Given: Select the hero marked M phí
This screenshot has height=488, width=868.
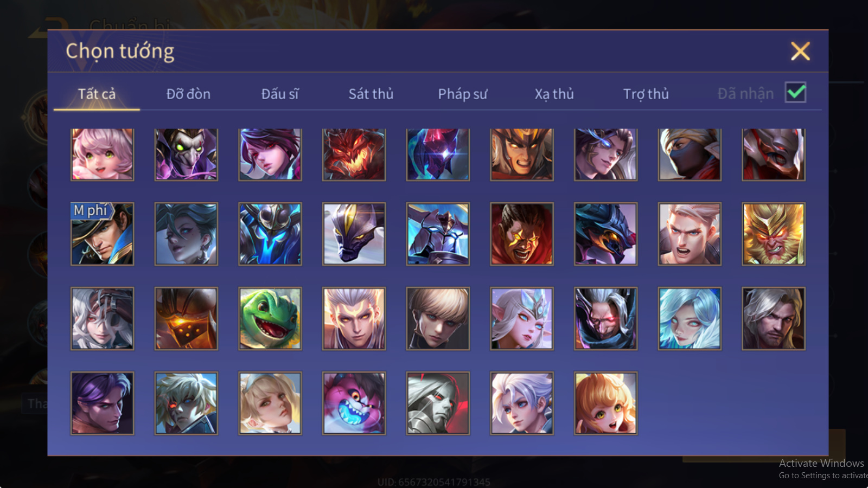Looking at the screenshot, I should (x=102, y=234).
